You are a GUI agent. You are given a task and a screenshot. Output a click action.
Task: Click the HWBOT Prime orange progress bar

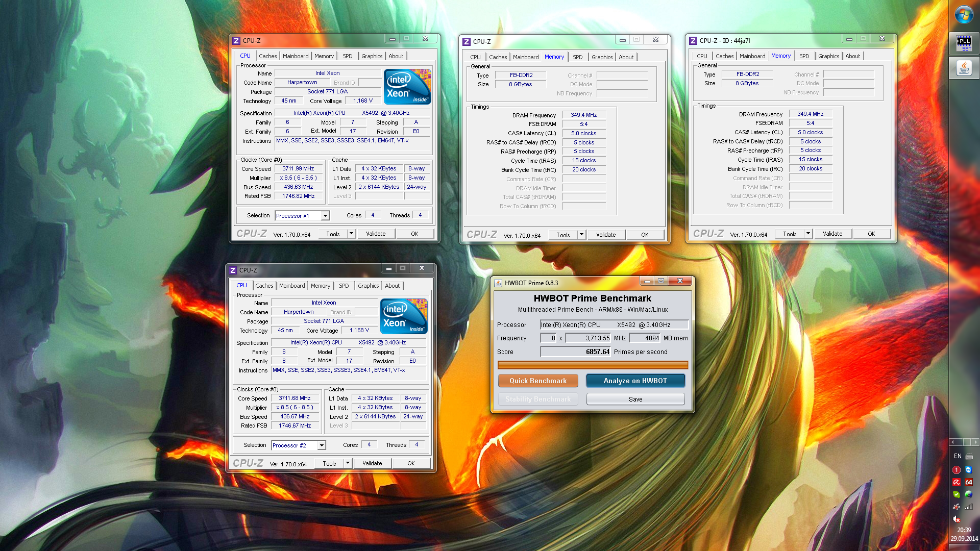point(593,365)
